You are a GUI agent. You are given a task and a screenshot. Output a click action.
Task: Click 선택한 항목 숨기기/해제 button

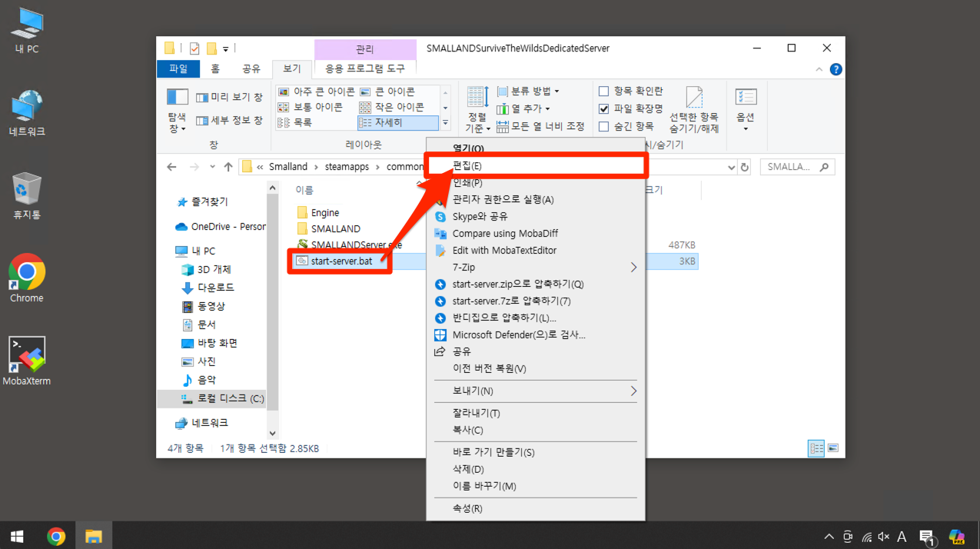694,110
